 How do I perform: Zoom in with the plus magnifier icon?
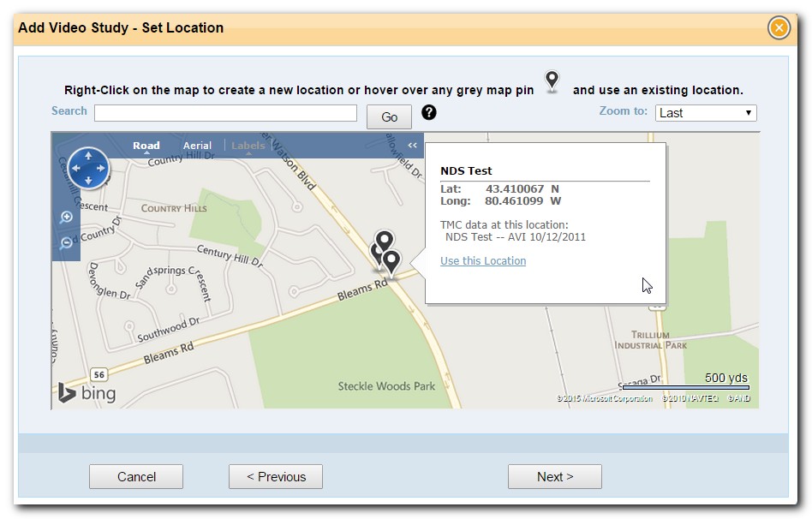coord(67,217)
